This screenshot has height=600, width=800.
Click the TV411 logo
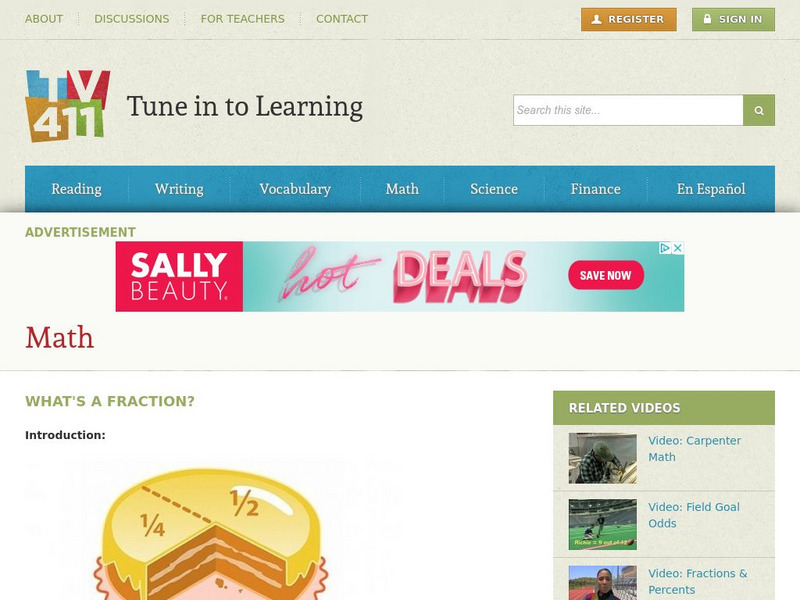click(x=68, y=106)
